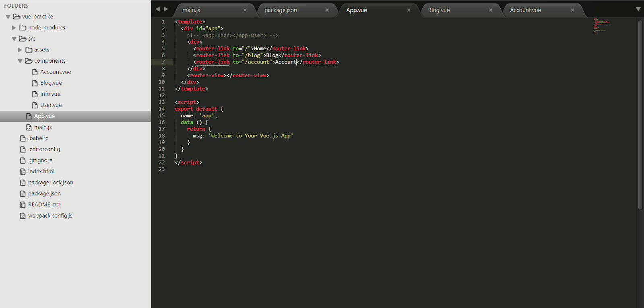Close the Blog.vue tab

tap(491, 10)
